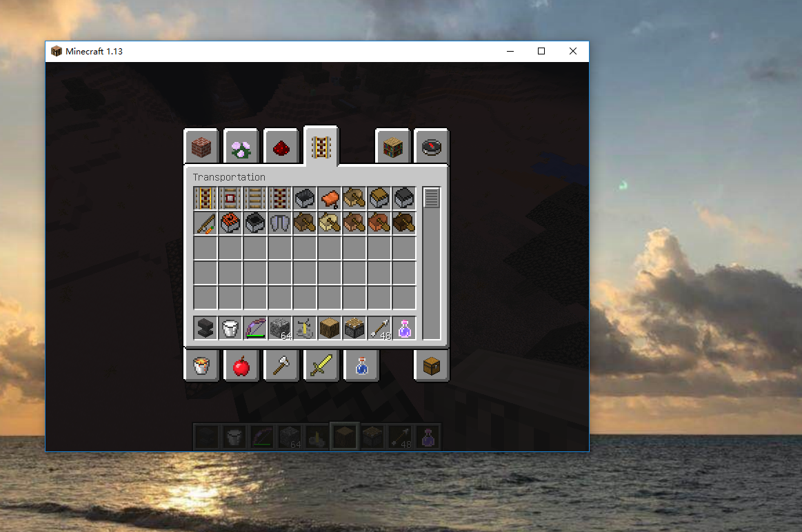This screenshot has width=802, height=532.
Task: Click the Minecraft 1.13 window icon
Action: coord(57,51)
